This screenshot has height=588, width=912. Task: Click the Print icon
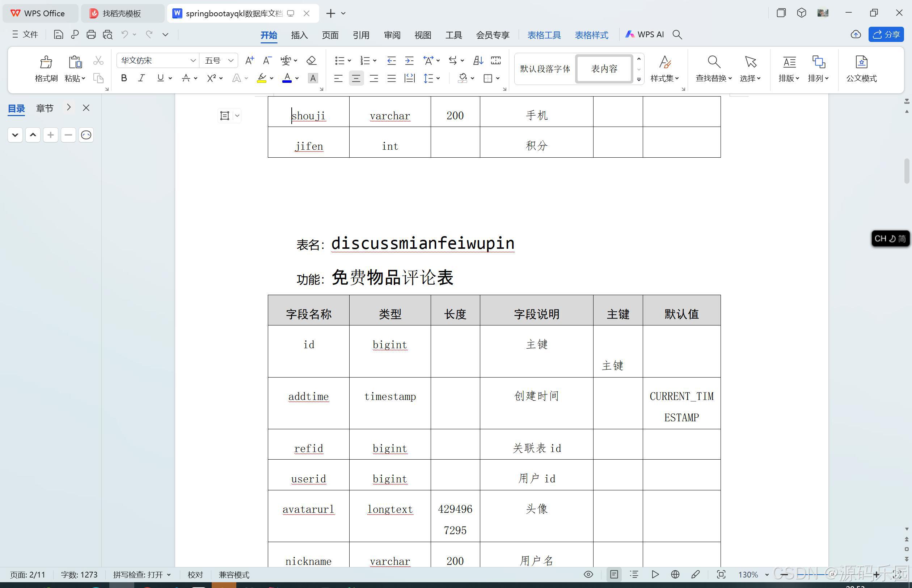[91, 34]
